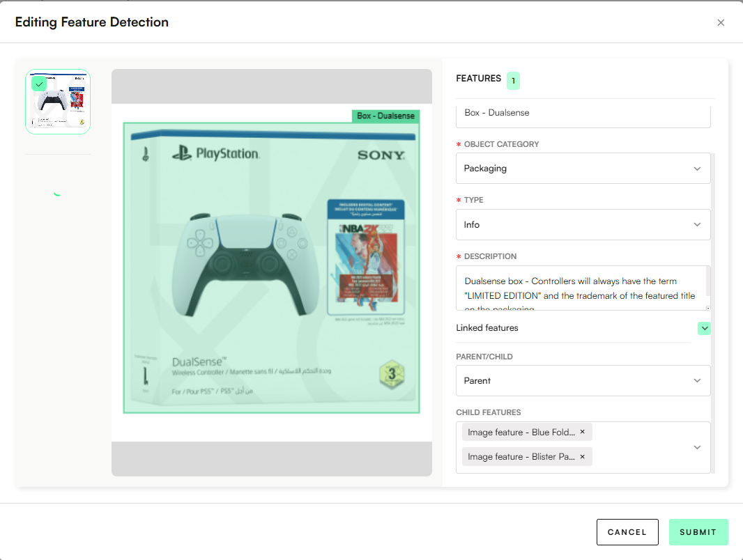Click the Features panel vertical scrollbar

(x=712, y=313)
